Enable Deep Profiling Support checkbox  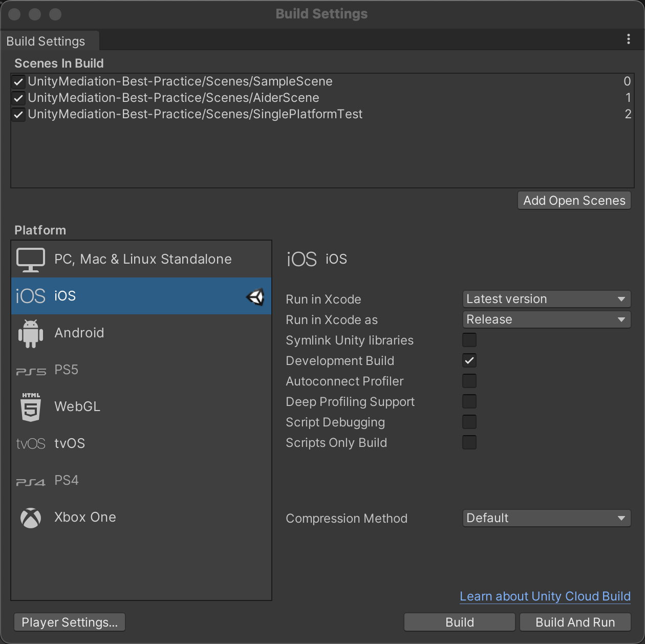point(469,401)
